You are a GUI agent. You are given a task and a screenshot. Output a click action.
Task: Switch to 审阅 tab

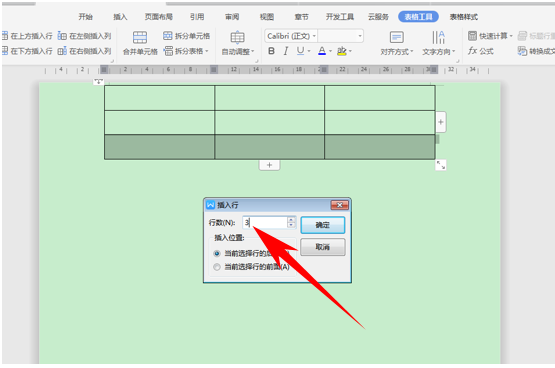point(232,17)
